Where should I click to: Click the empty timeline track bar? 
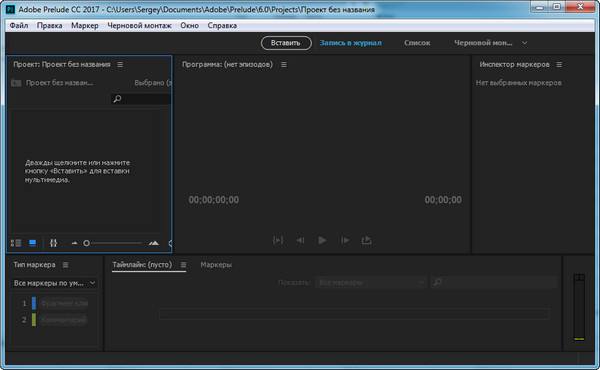pos(354,314)
